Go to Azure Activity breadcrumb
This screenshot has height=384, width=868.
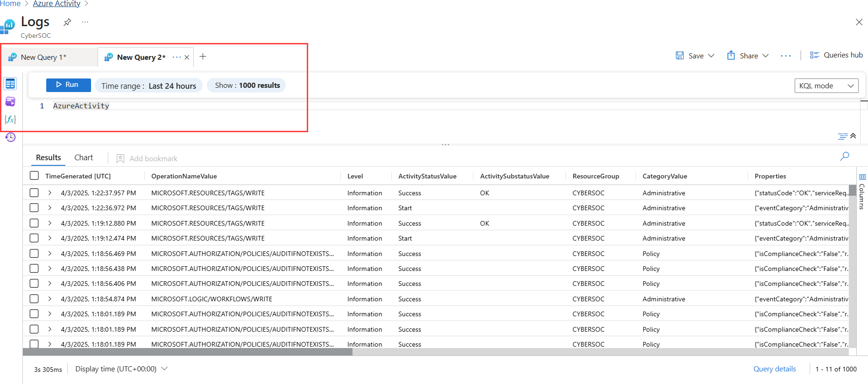coord(56,4)
